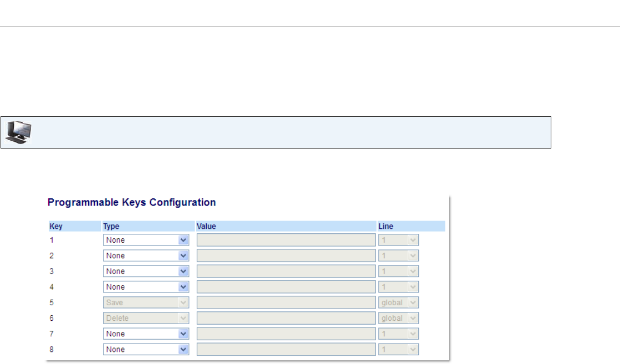Focus the Value field for key 3

[x=286, y=271]
